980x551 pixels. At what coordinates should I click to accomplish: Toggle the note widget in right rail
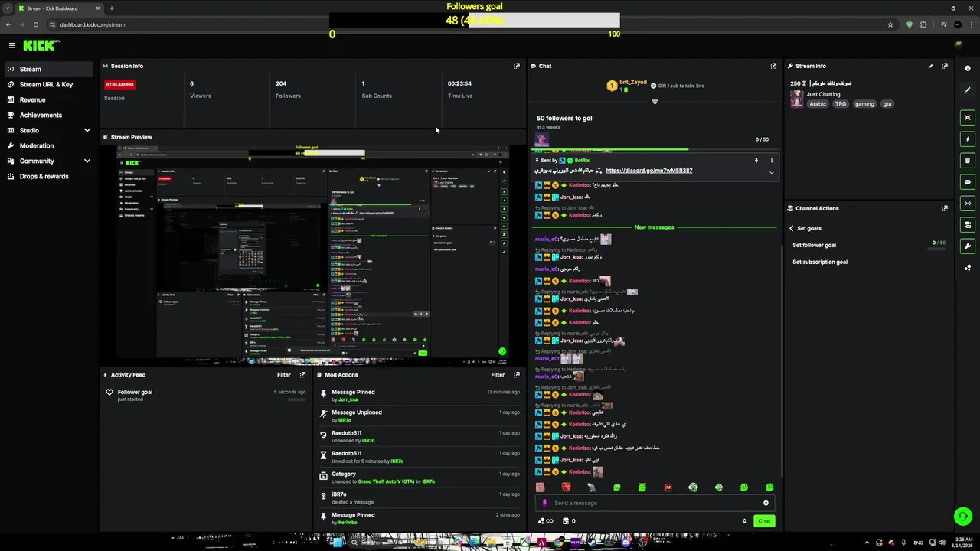[968, 161]
